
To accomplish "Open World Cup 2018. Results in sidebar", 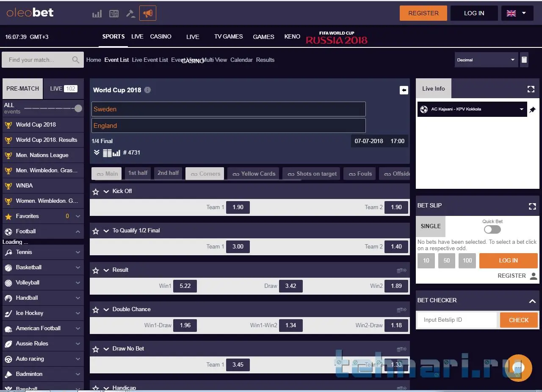I will pyautogui.click(x=43, y=140).
